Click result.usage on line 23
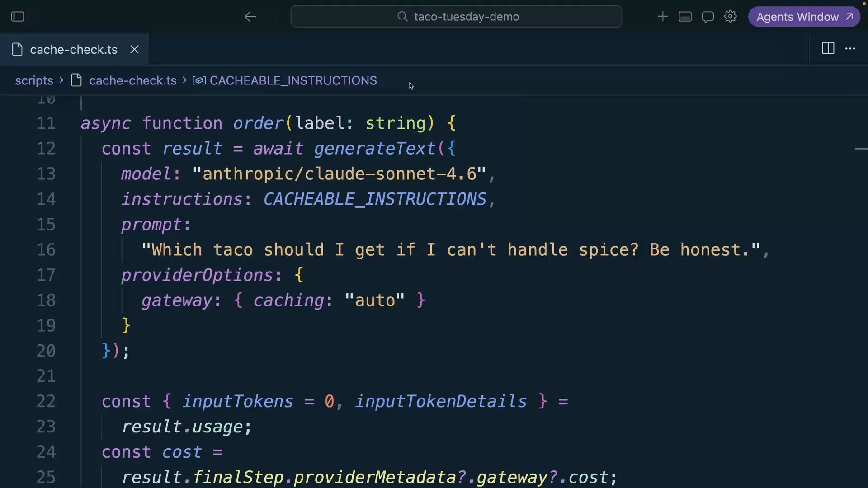 [182, 427]
